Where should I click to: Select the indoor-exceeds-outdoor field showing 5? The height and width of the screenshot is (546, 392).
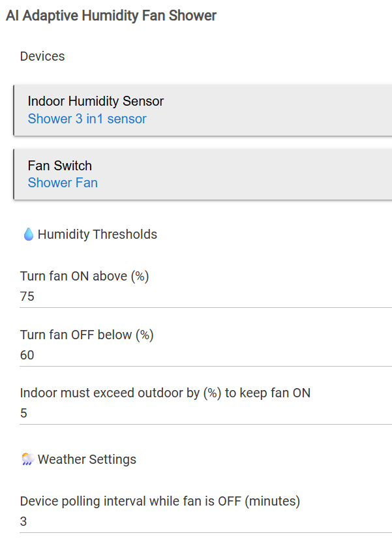(x=205, y=414)
